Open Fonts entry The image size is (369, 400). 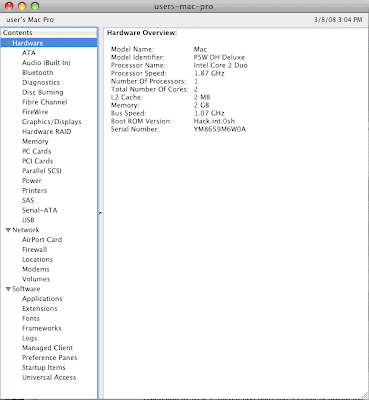pos(31,318)
